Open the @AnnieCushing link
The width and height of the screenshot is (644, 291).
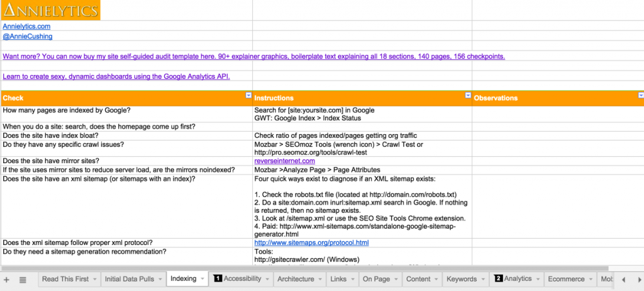[x=28, y=37]
